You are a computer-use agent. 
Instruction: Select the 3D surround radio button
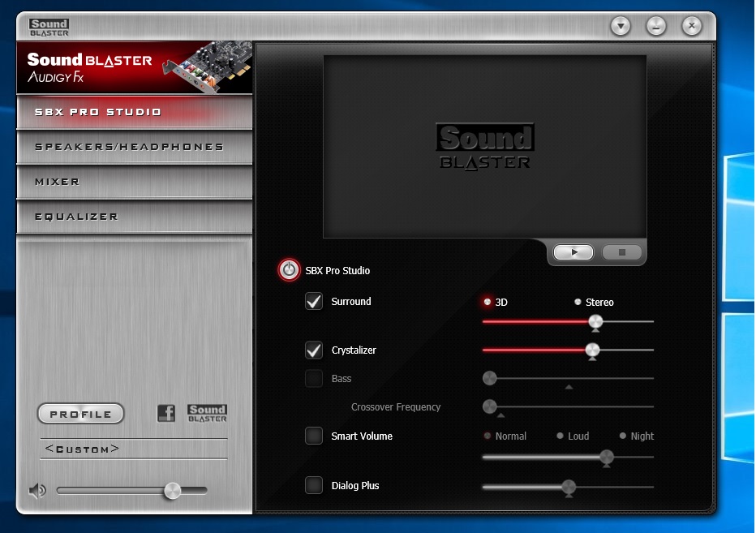point(488,302)
